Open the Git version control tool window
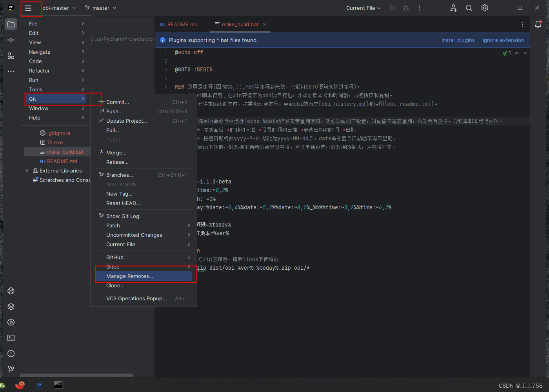Viewport: 549px width, 392px height. 11,369
